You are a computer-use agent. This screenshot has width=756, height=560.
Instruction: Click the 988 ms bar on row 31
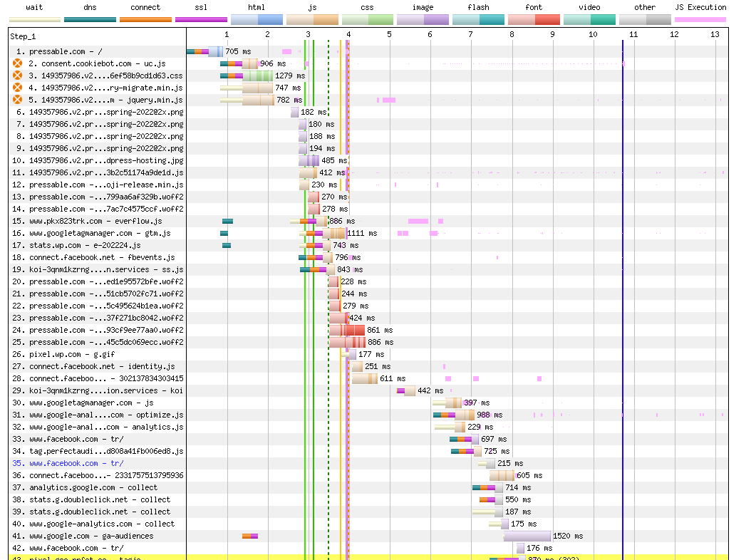pyautogui.click(x=465, y=415)
